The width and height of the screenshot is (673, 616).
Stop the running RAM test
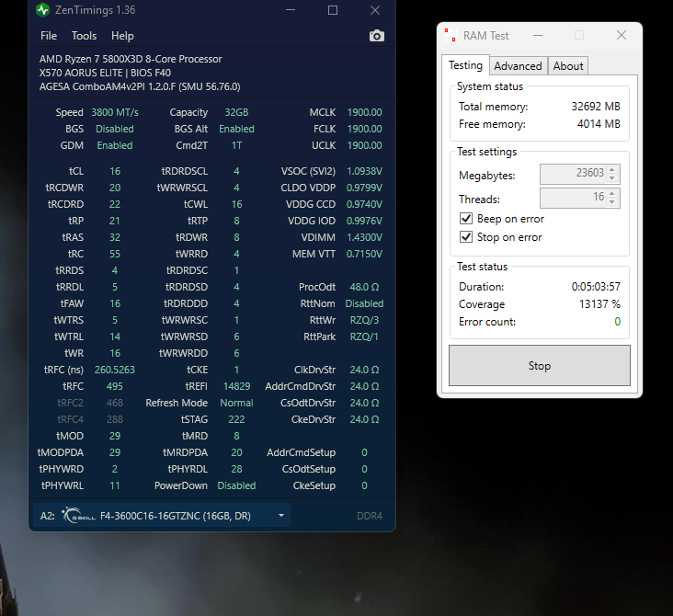539,365
